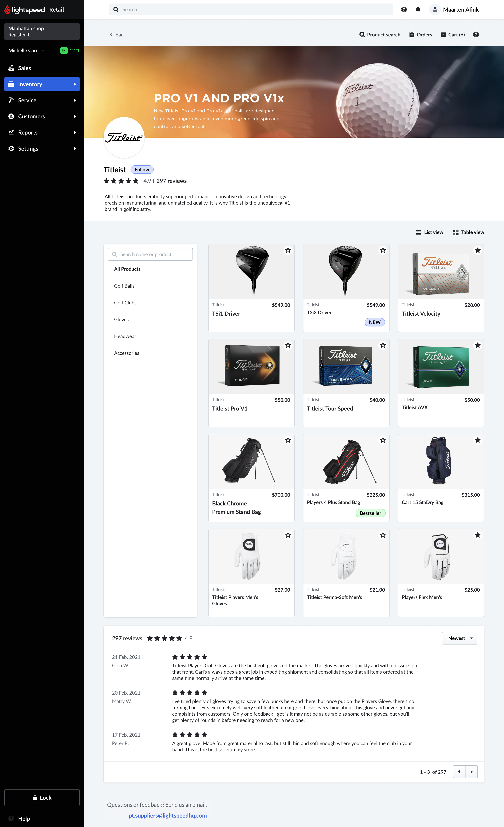Viewport: 504px width, 827px height.
Task: Click the Cart (6) box icon
Action: point(443,35)
